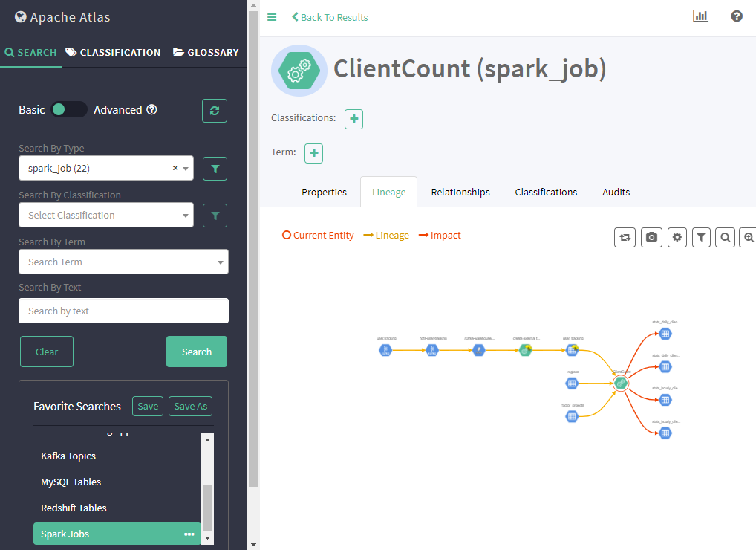Open the Select Classification dropdown
756x550 pixels.
106,215
